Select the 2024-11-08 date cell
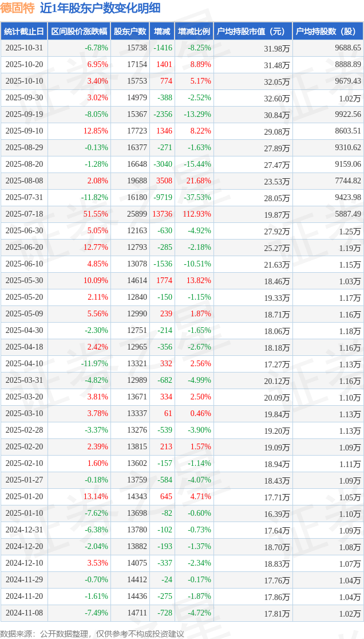Image resolution: width=364 pixels, height=639 pixels. click(x=24, y=613)
